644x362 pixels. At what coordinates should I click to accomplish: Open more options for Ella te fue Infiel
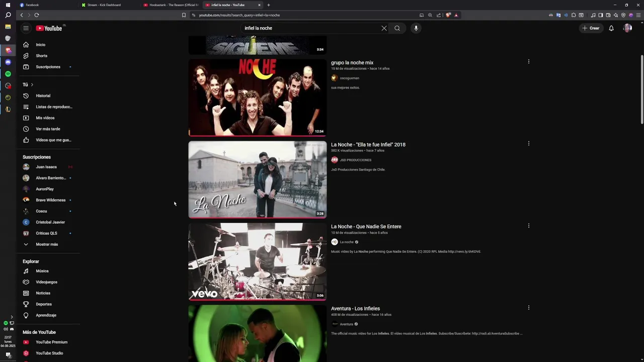tap(528, 143)
